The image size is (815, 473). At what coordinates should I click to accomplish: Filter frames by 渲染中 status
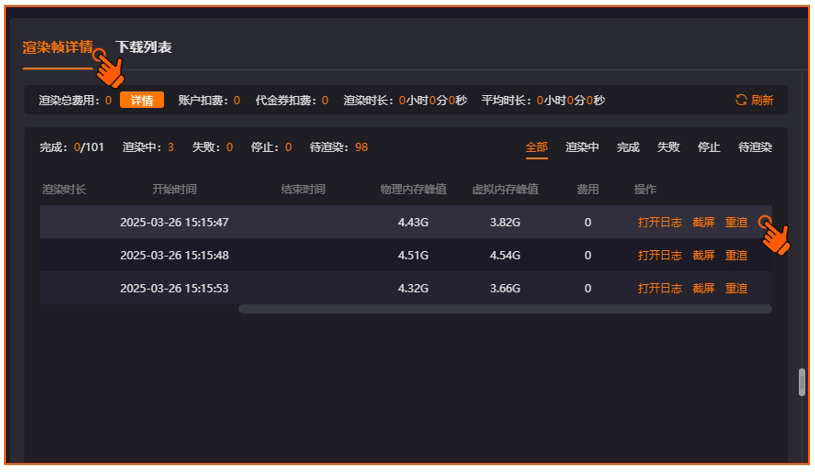[x=582, y=148]
